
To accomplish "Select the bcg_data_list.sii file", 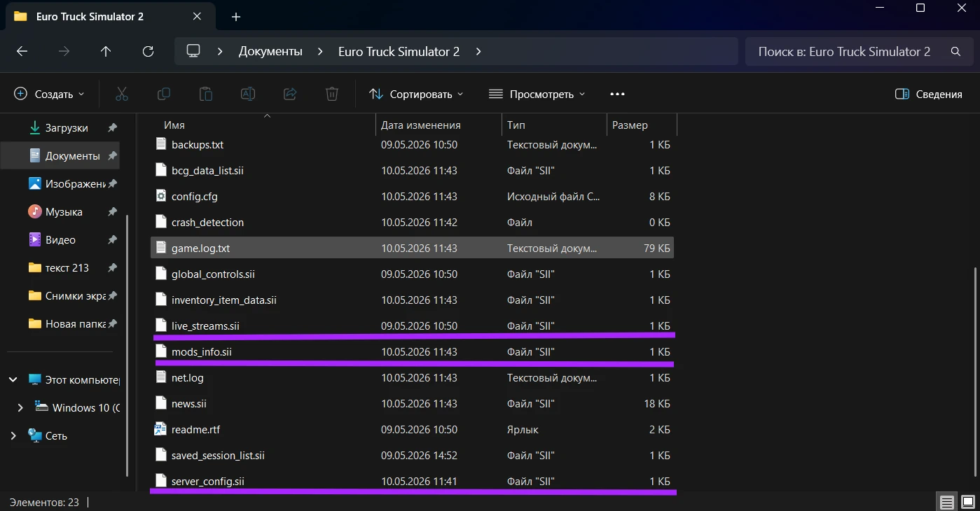I will pyautogui.click(x=412, y=170).
